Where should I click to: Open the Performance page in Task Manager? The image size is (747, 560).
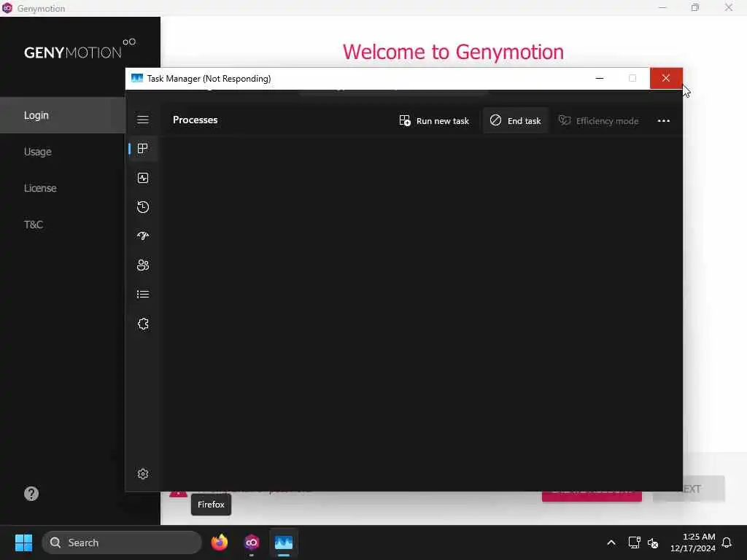pyautogui.click(x=143, y=178)
